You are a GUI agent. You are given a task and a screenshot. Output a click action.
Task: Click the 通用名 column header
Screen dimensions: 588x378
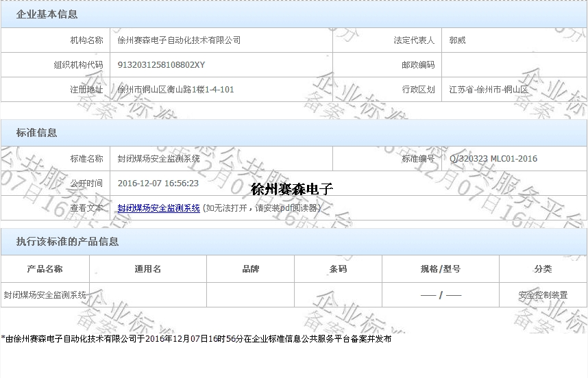(x=148, y=269)
